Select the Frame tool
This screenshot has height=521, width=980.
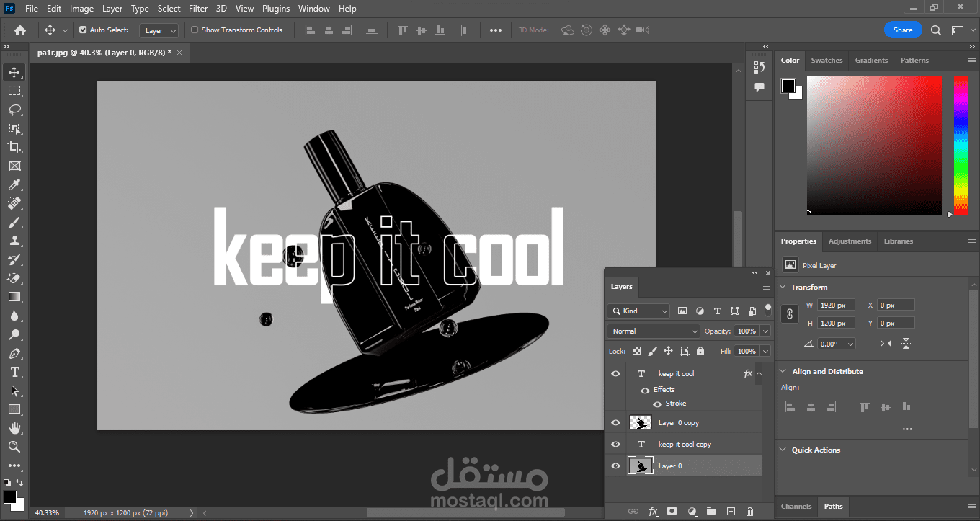[14, 166]
